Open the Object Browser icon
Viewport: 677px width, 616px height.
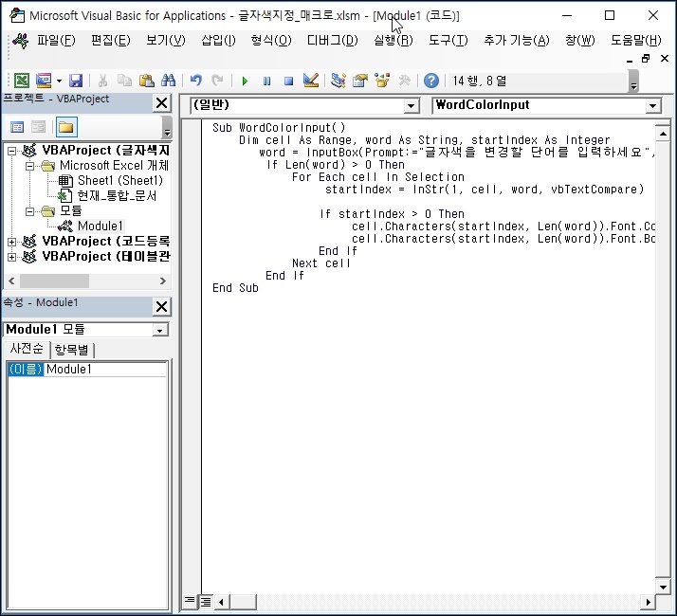coord(382,81)
